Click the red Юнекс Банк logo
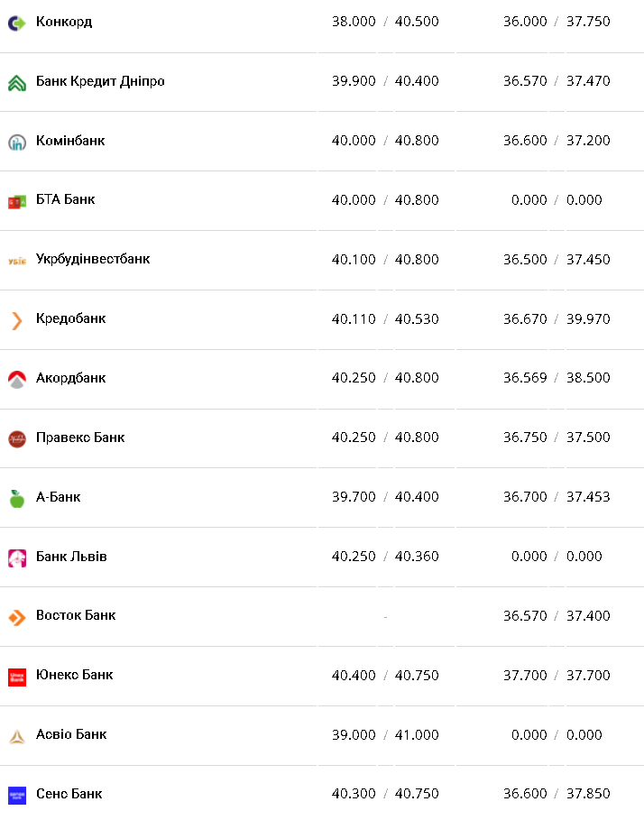Image resolution: width=644 pixels, height=820 pixels. coord(16,677)
